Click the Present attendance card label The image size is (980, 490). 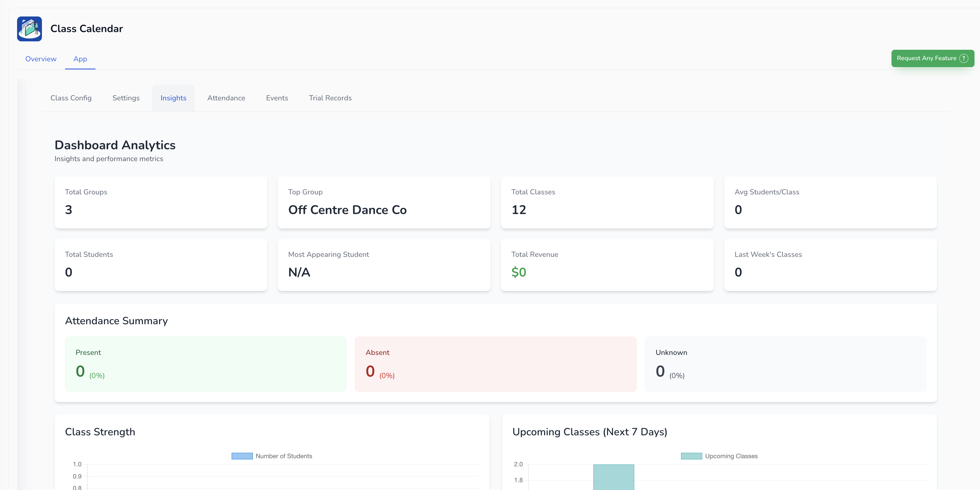tap(88, 353)
